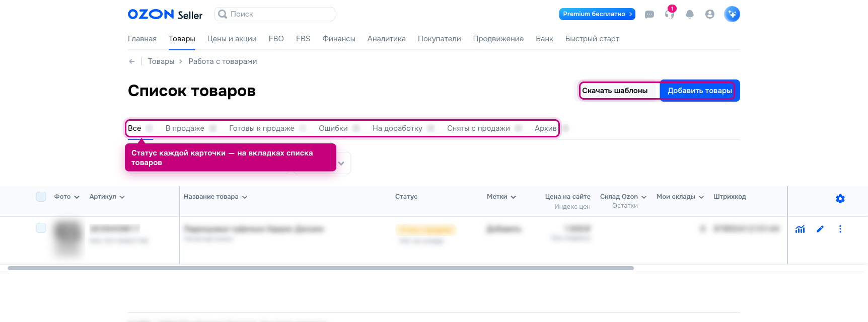Open the support headset icon

tap(670, 14)
